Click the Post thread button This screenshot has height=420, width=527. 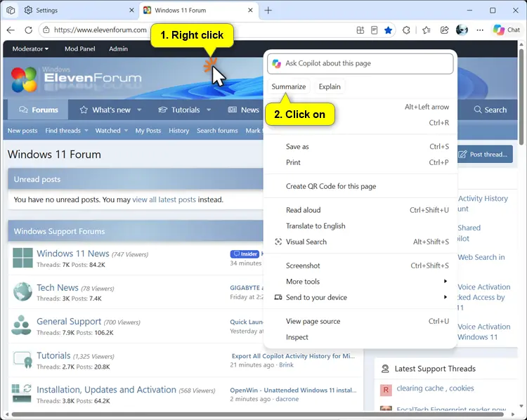pos(486,155)
